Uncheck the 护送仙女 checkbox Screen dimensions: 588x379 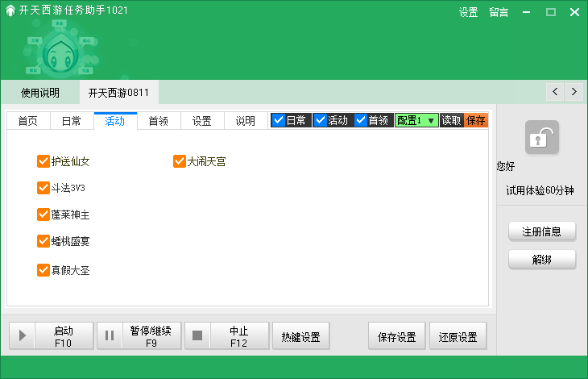pyautogui.click(x=43, y=161)
